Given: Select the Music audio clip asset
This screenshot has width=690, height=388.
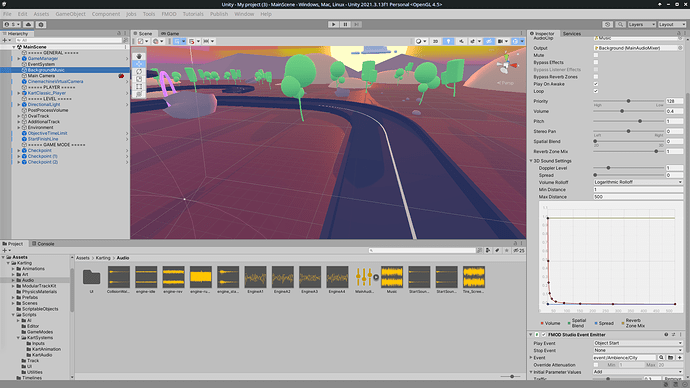Looking at the screenshot, I should tap(392, 280).
